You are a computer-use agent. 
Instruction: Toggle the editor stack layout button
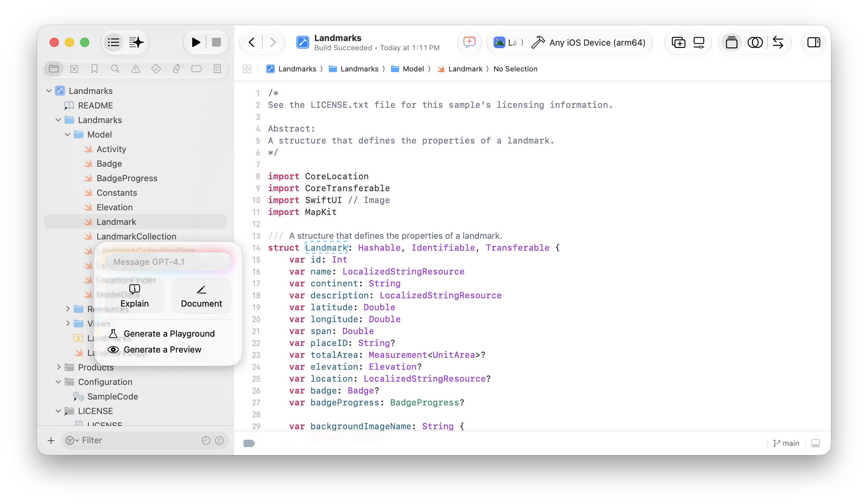coord(731,42)
